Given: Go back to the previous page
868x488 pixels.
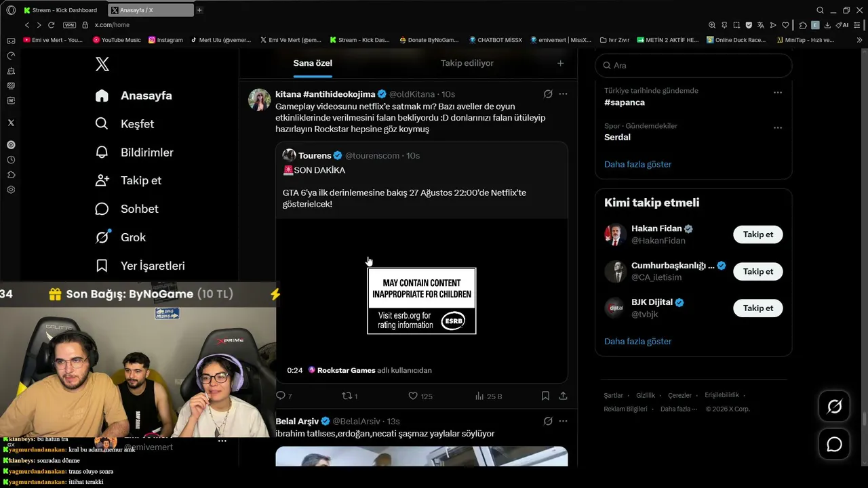Looking at the screenshot, I should point(27,25).
